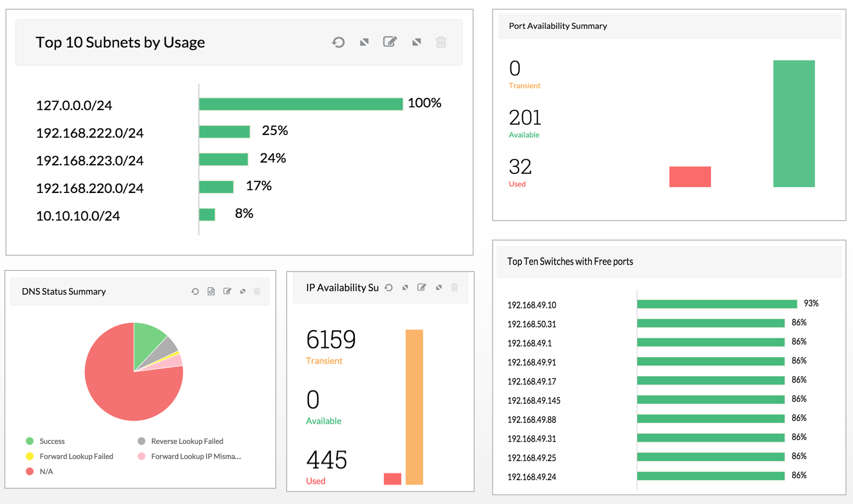Select switch 192.168.49.91 label
Image resolution: width=853 pixels, height=504 pixels.
coord(532,363)
